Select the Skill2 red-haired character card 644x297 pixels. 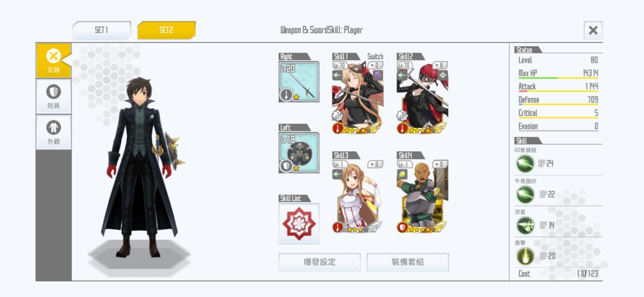[x=422, y=97]
